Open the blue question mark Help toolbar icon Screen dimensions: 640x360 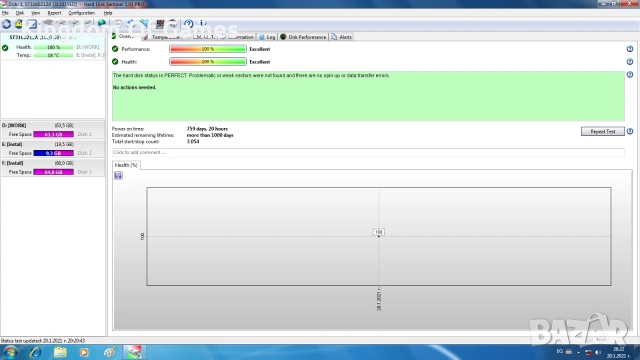[189, 24]
